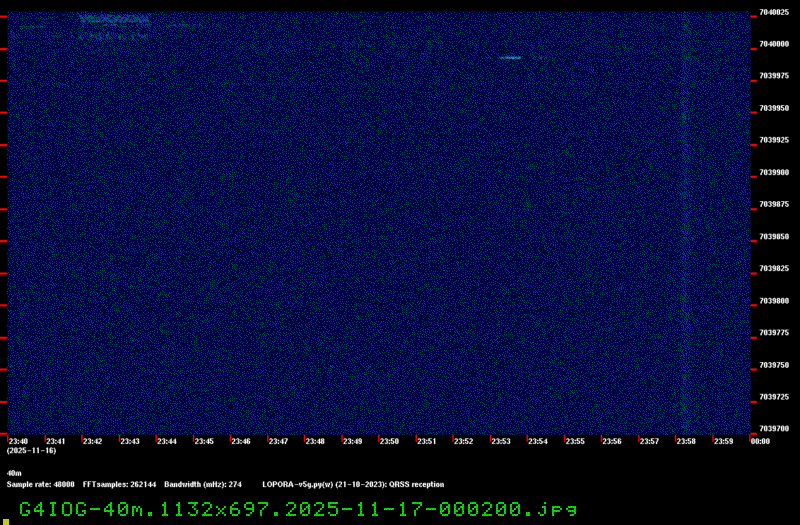Select the 7039725 frequency label
Screen dimensions: 800x525
click(774, 397)
